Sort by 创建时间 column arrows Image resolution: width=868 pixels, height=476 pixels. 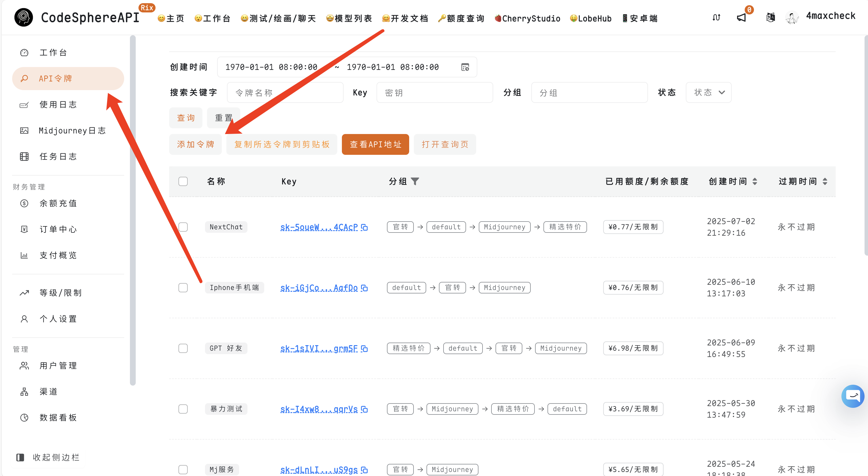pos(755,181)
